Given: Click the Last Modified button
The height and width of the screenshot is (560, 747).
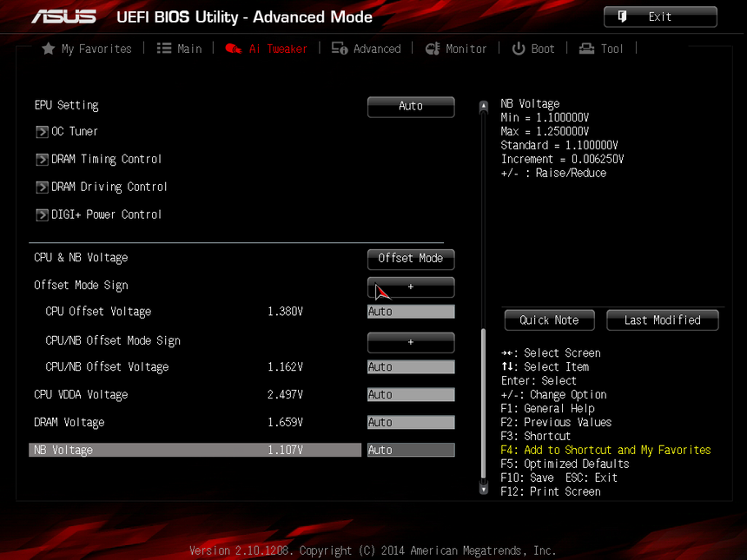Looking at the screenshot, I should pos(662,320).
